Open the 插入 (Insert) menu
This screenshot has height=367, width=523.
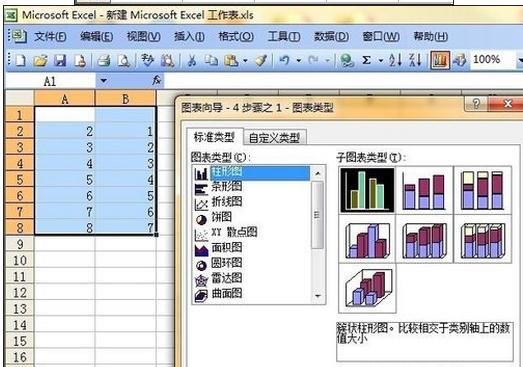(x=189, y=36)
